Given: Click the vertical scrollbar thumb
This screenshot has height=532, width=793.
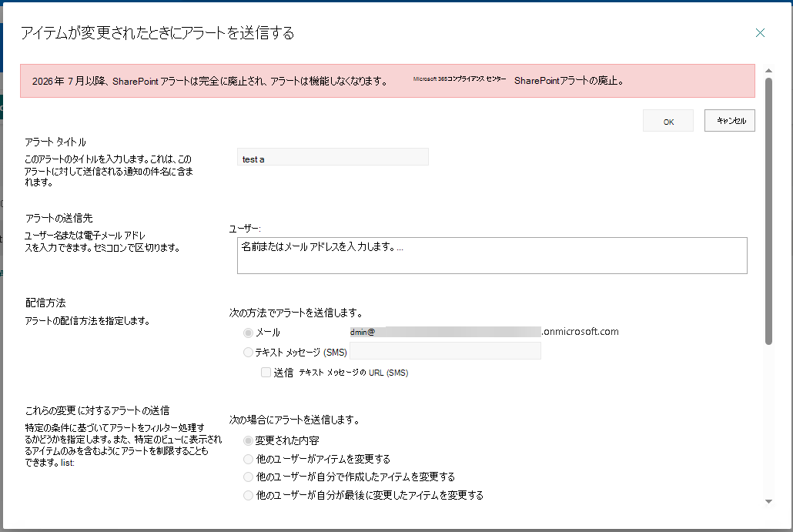Looking at the screenshot, I should coord(768,211).
